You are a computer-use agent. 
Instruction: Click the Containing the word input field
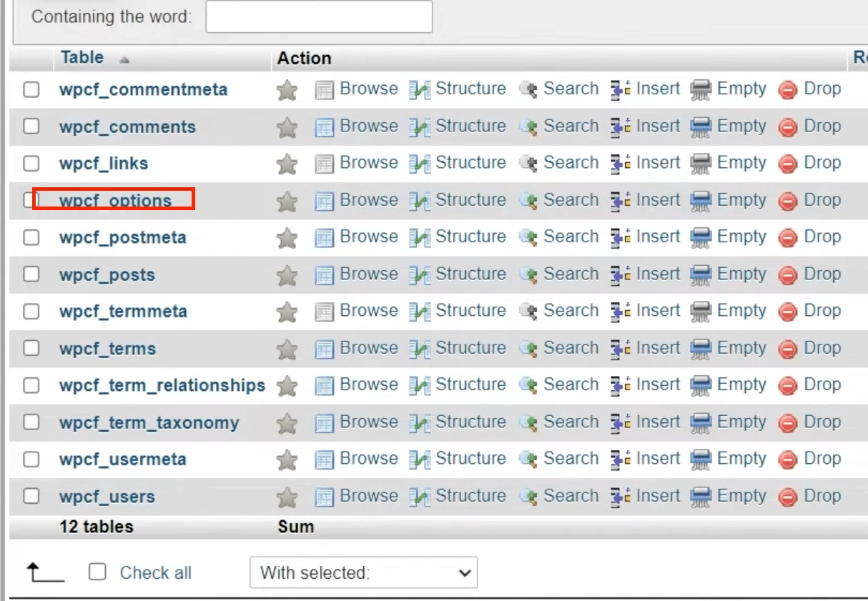(318, 16)
